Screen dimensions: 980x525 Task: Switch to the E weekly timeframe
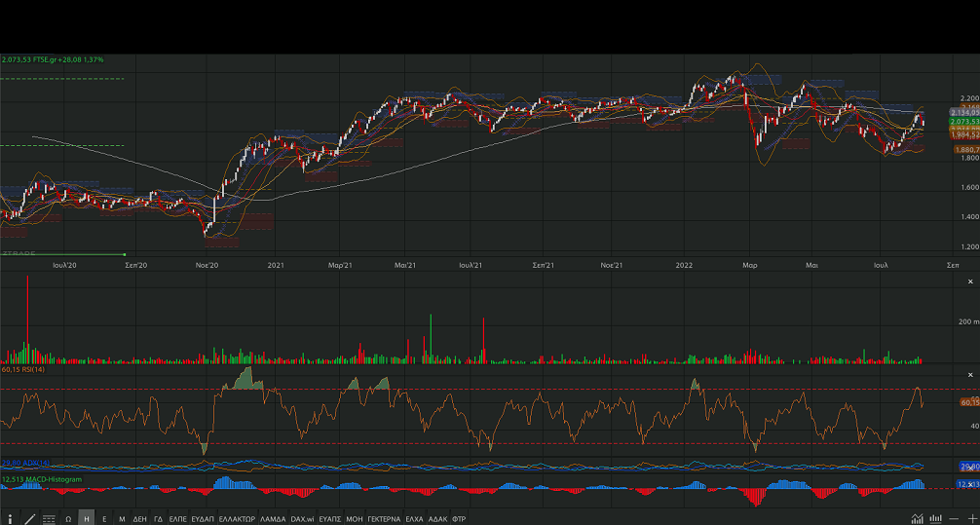point(104,519)
